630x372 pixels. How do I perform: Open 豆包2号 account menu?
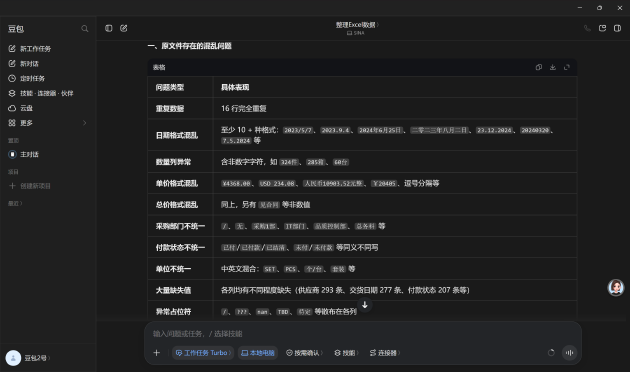pos(37,358)
